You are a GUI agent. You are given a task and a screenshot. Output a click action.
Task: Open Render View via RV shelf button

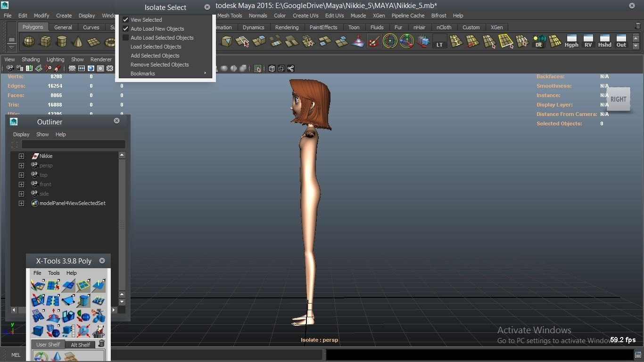point(588,41)
